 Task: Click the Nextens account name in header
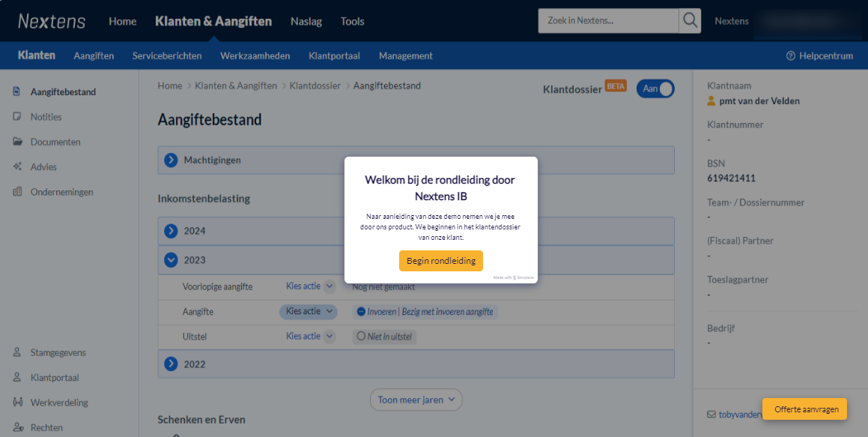(x=732, y=21)
